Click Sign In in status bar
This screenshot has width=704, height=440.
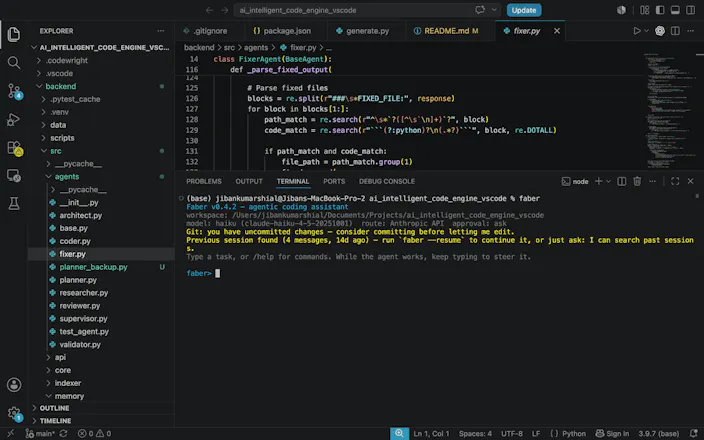(612, 434)
